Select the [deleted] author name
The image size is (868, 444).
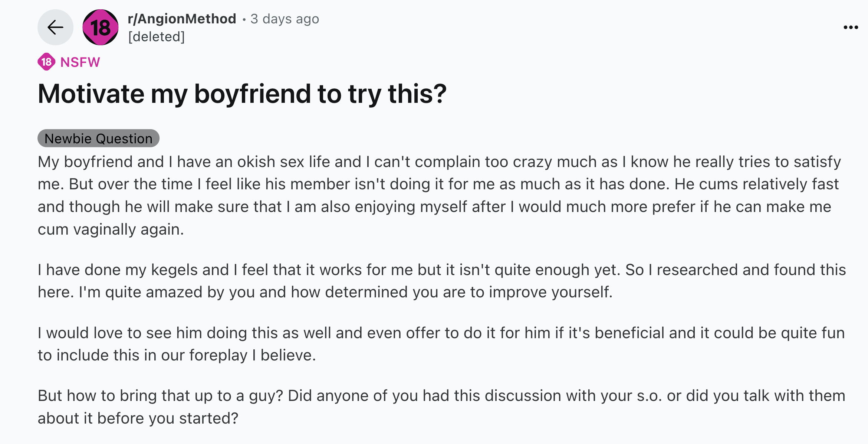156,37
